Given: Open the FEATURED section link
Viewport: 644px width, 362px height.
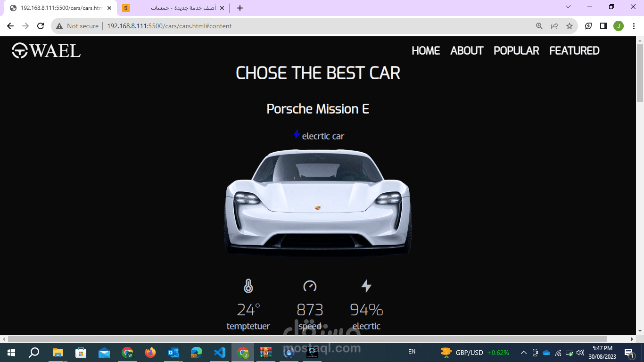Looking at the screenshot, I should (574, 51).
